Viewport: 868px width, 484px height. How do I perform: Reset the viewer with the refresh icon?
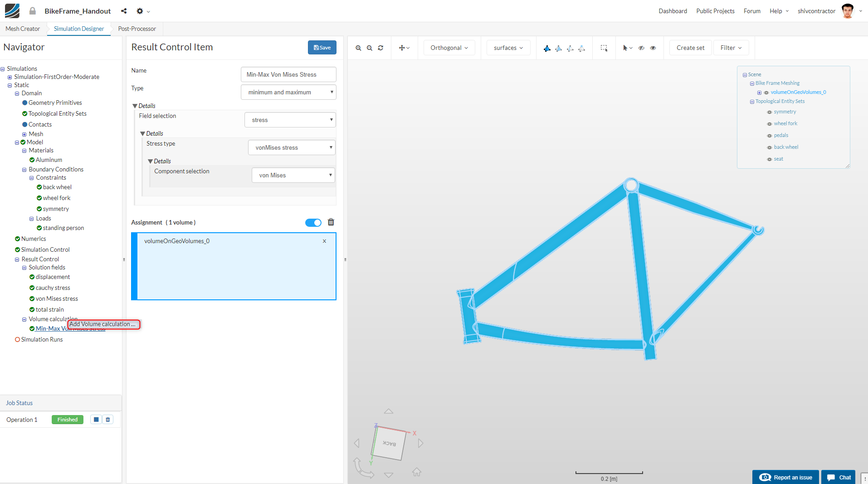click(x=380, y=48)
